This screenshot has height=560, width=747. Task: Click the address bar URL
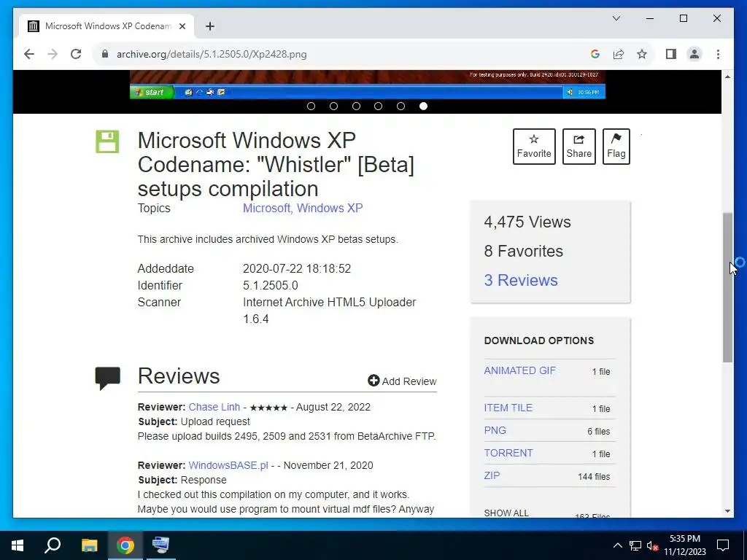pos(212,54)
